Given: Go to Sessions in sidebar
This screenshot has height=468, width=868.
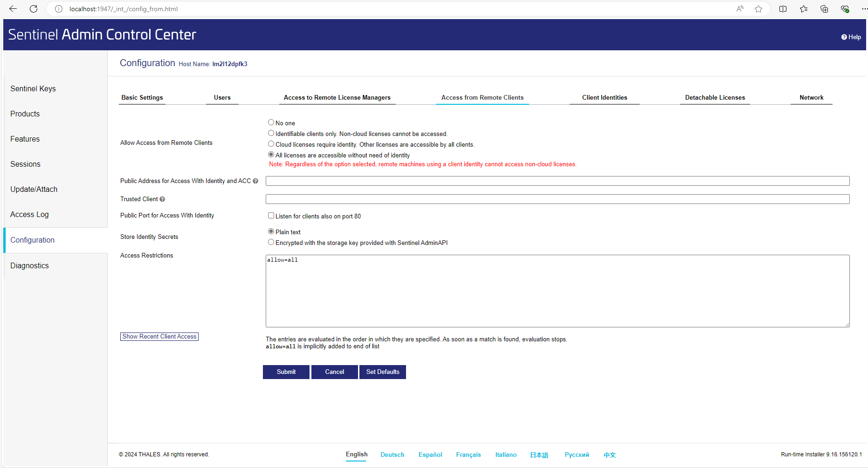Looking at the screenshot, I should pos(26,164).
